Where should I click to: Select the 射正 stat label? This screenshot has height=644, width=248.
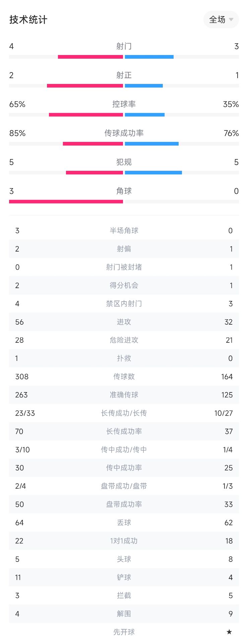124,75
